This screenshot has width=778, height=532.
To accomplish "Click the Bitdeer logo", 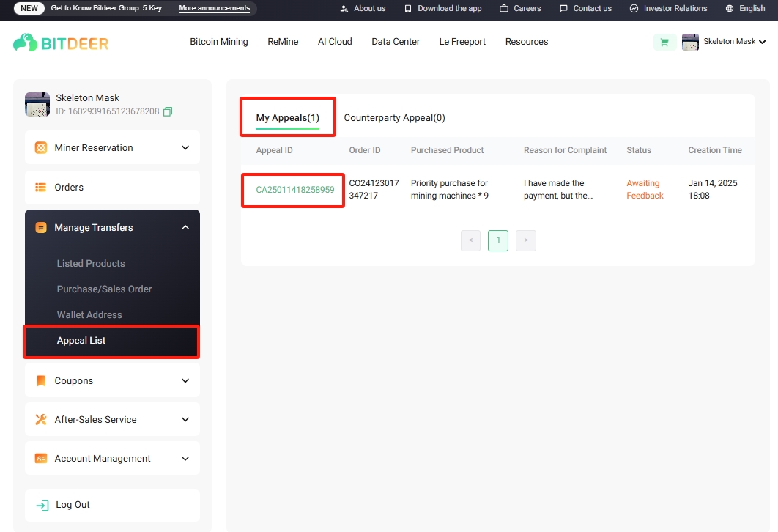I will 61,43.
